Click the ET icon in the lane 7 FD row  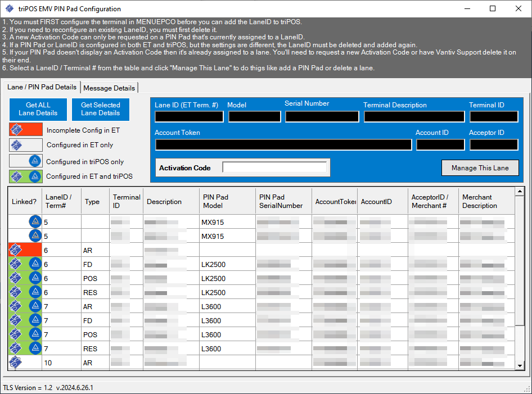pos(15,320)
